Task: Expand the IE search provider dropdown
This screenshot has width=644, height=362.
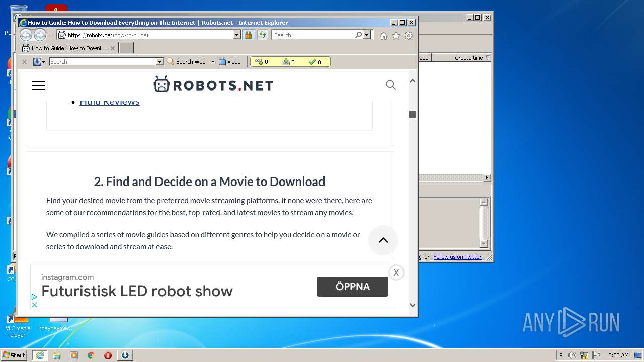Action: [367, 35]
